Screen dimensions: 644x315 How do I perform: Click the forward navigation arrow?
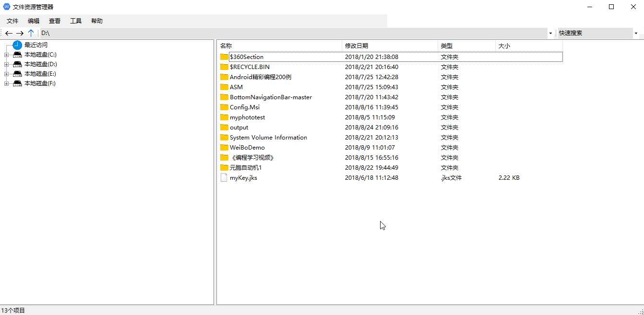(x=20, y=33)
